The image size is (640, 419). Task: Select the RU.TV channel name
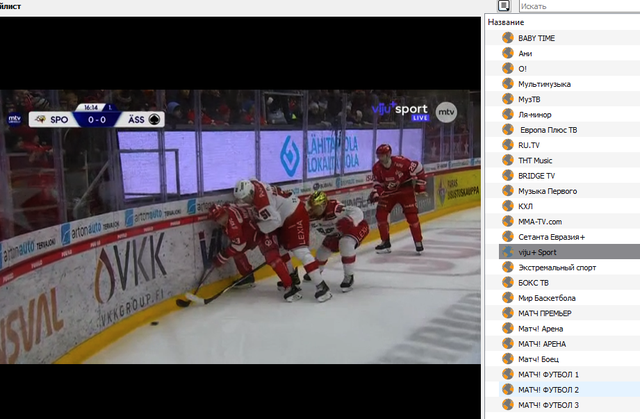pyautogui.click(x=529, y=145)
